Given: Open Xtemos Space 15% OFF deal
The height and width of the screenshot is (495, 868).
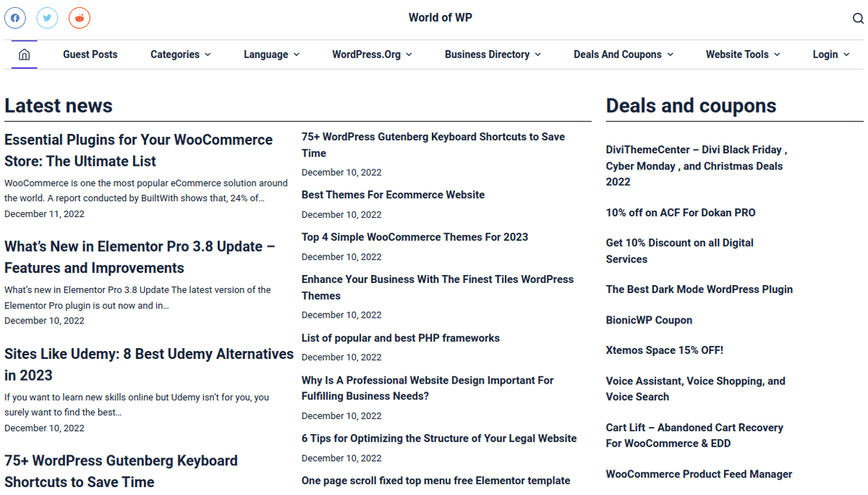Looking at the screenshot, I should point(665,350).
